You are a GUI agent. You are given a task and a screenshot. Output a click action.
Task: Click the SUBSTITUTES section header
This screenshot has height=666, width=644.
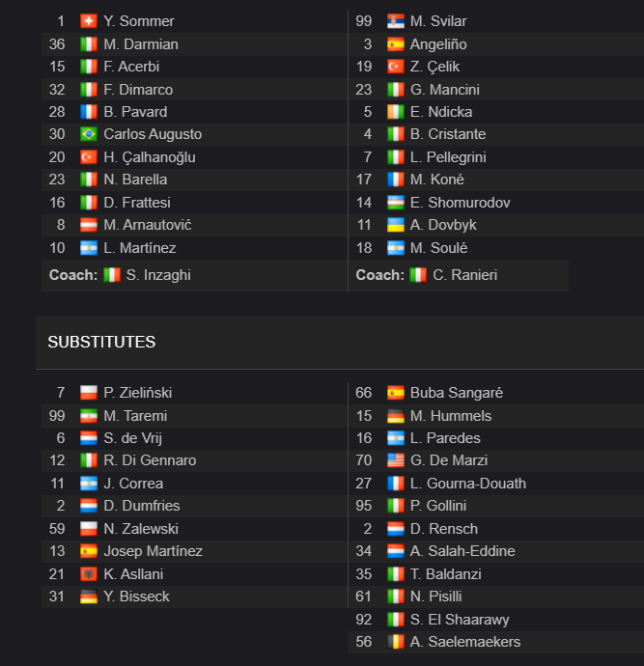[101, 342]
